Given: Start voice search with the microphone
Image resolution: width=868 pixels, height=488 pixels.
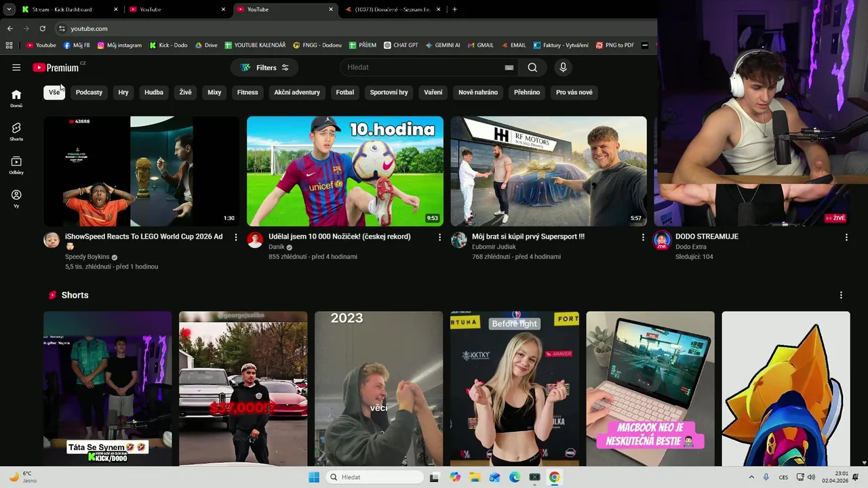Looking at the screenshot, I should pos(563,67).
